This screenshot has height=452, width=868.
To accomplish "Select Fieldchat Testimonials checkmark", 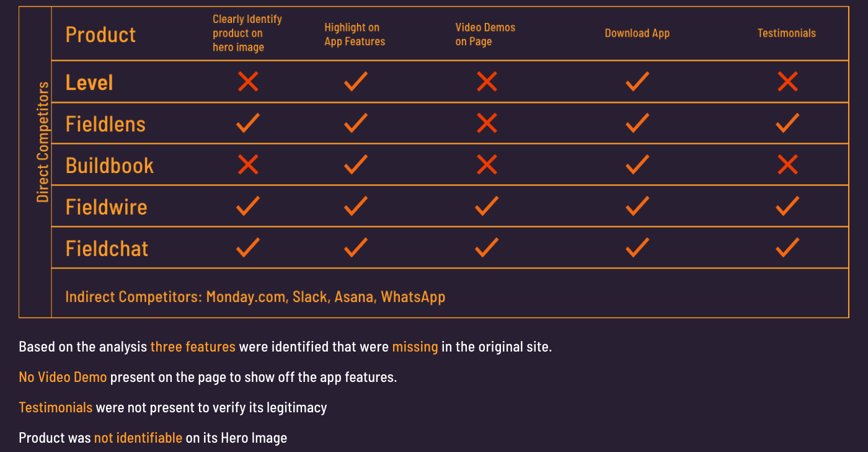I will [x=787, y=247].
